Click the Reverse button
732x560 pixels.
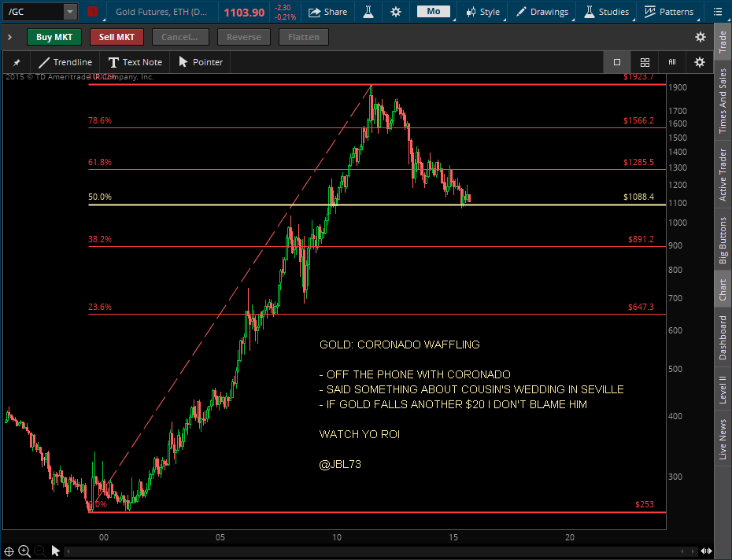click(x=244, y=37)
